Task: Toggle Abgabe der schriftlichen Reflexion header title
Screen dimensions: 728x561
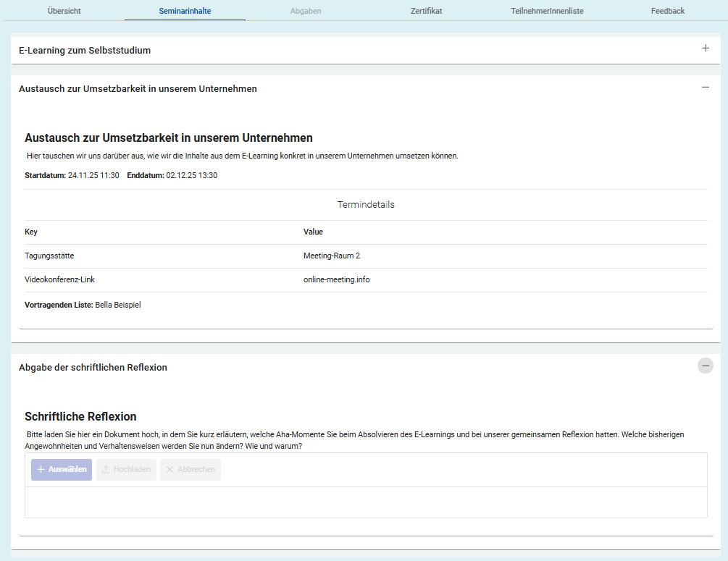Action: [x=93, y=368]
